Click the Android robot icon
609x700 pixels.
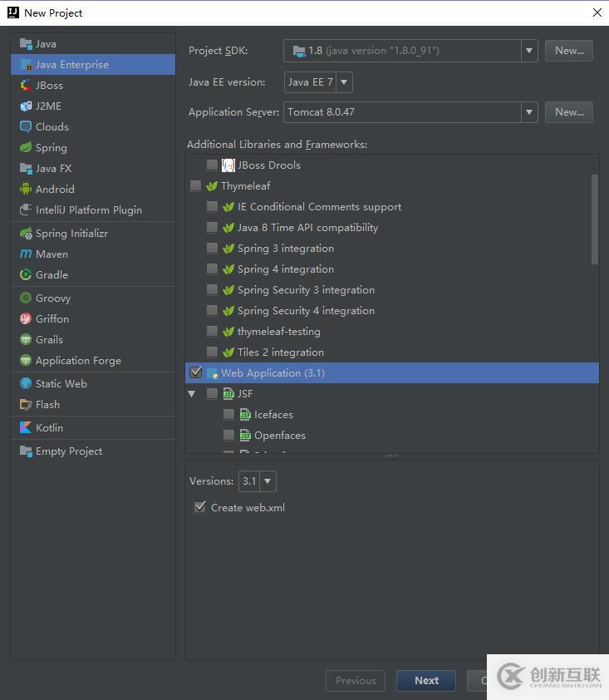click(x=27, y=189)
